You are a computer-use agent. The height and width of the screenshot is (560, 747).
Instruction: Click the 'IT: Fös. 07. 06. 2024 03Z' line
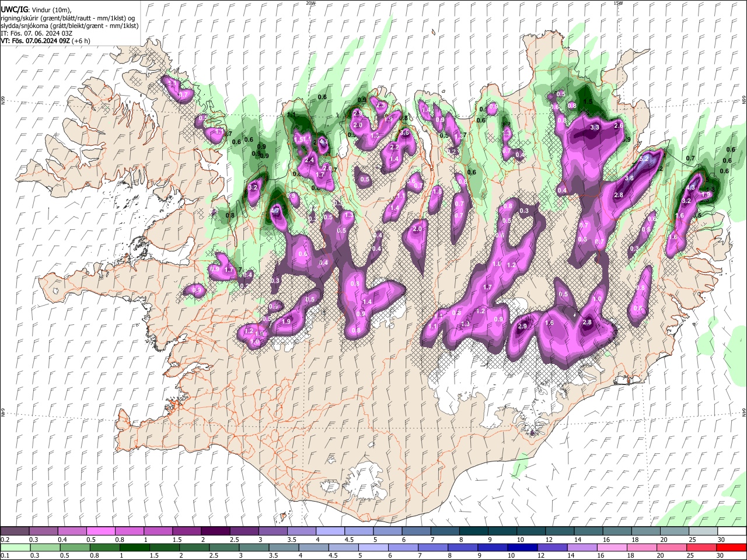coord(37,33)
